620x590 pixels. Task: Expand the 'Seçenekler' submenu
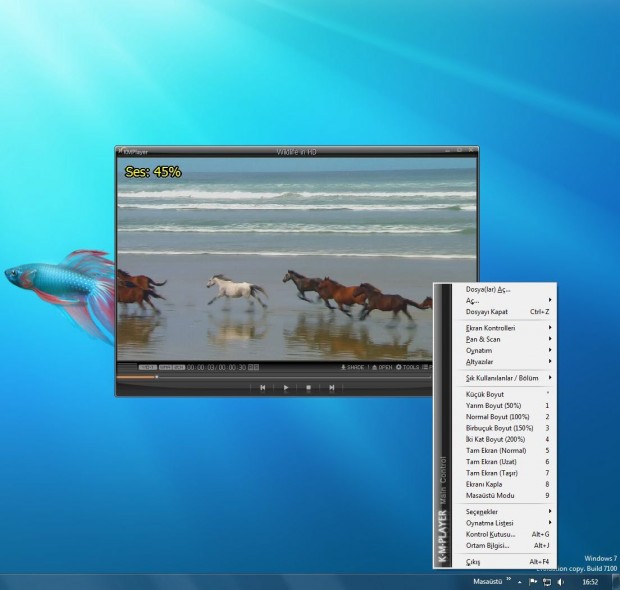tap(503, 511)
